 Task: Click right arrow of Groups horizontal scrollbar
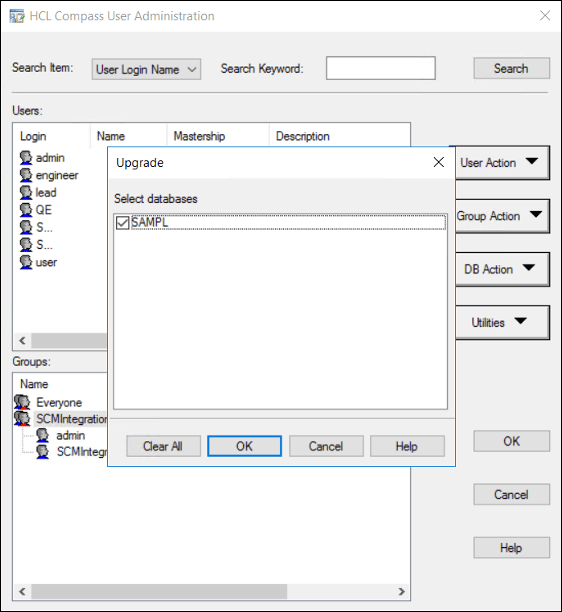tap(401, 592)
